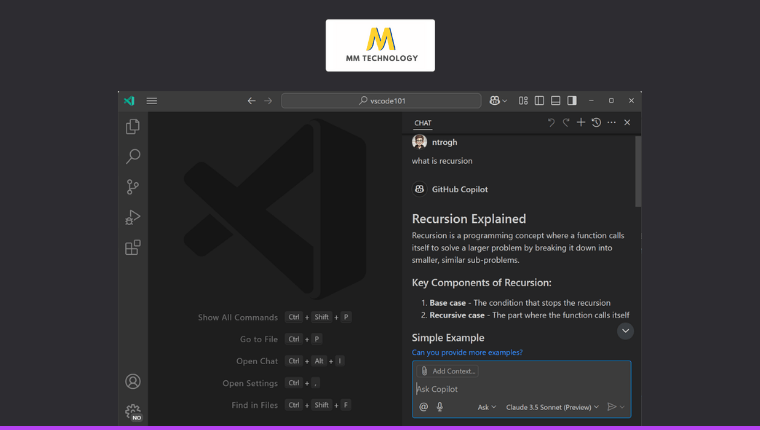Click 'Can you provide more examples?' suggestion
Screen dimensions: 760x430
[467, 352]
